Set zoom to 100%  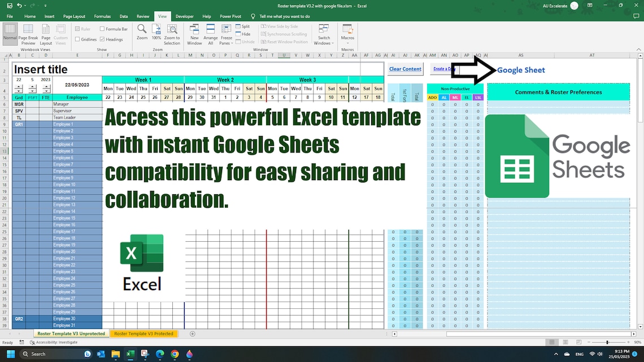click(156, 33)
